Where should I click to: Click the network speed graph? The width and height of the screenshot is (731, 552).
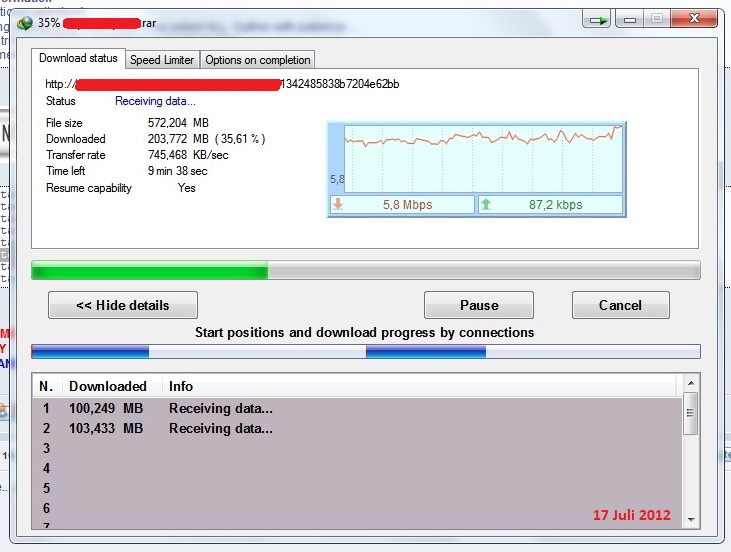pos(483,159)
